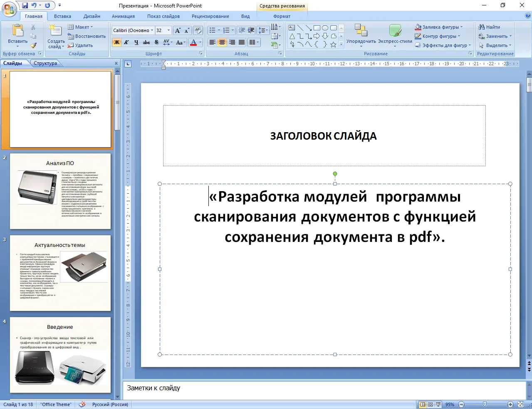Open the Показ слайдов ribbon tab

163,16
